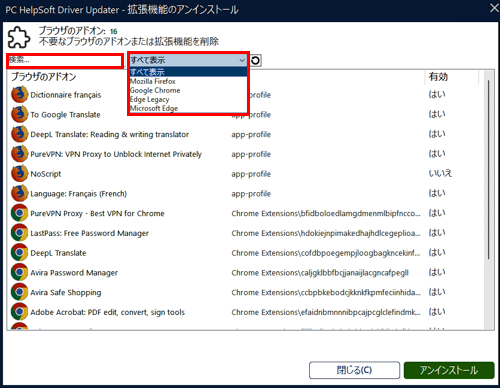Click Chrome icon for LastPass: Free Password Manager

click(20, 233)
